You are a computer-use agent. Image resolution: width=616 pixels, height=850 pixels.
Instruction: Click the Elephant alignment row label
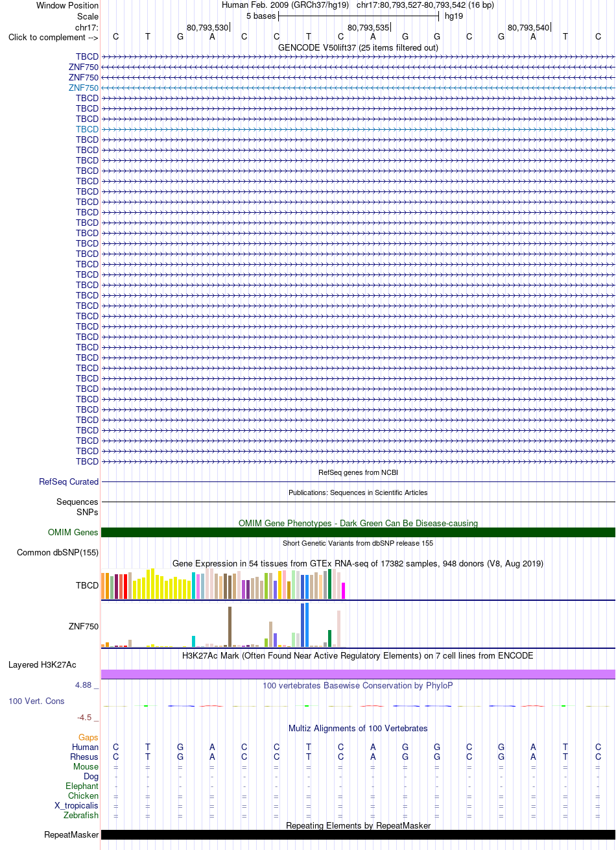82,786
